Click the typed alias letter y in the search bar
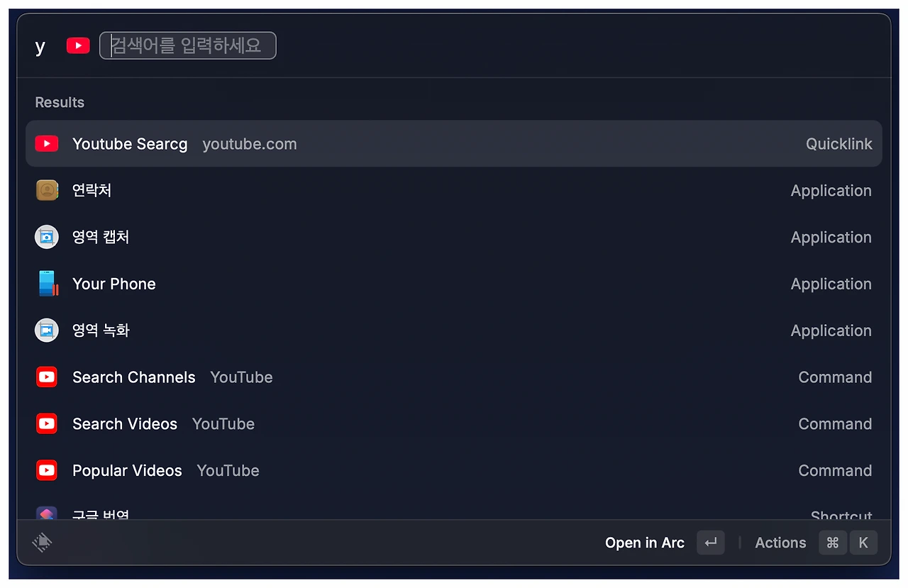 [40, 48]
